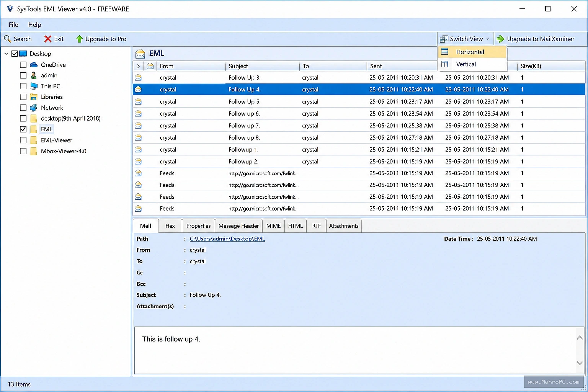Click the large EML envelope icon beside title
Screen dimensions: 588x392
(x=140, y=54)
